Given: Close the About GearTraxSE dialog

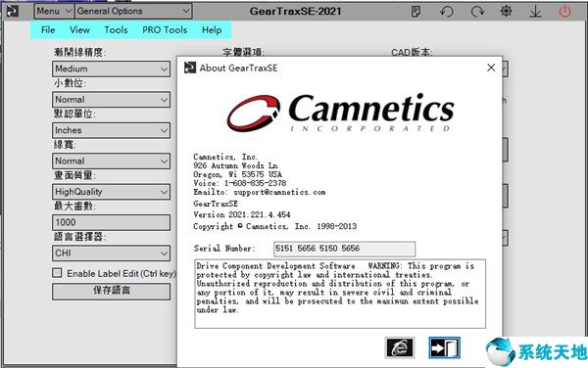Looking at the screenshot, I should pos(491,68).
